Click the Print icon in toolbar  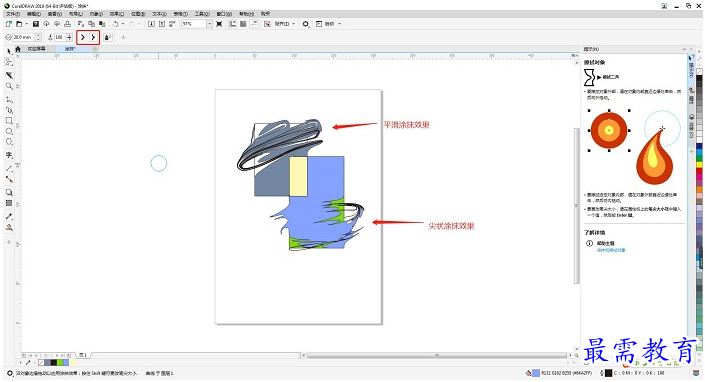[x=67, y=24]
